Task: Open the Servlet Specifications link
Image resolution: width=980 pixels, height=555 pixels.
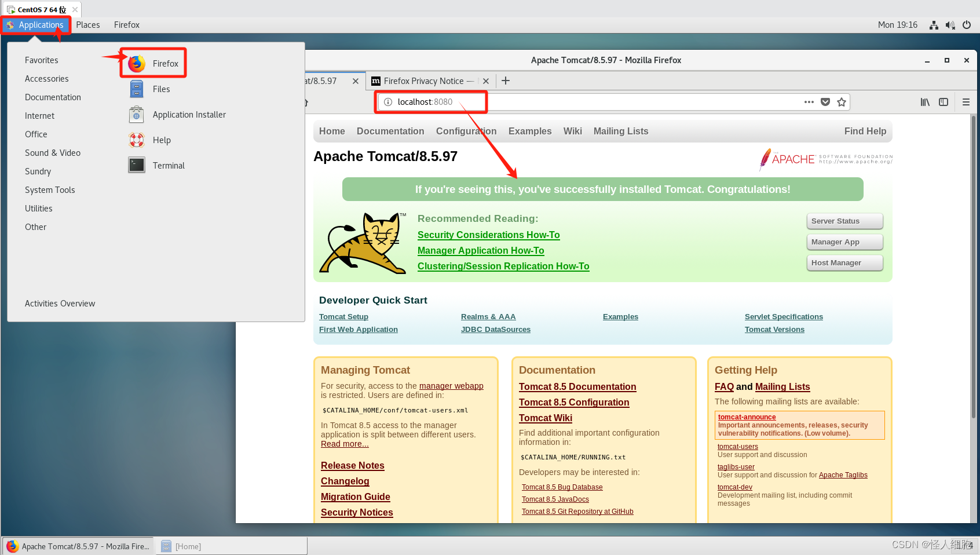Action: pyautogui.click(x=784, y=317)
